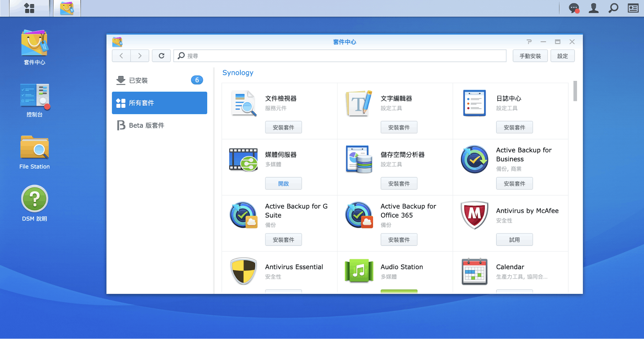The image size is (644, 339).
Task: Click 試用 for Antivirus by McAfee
Action: coord(514,239)
